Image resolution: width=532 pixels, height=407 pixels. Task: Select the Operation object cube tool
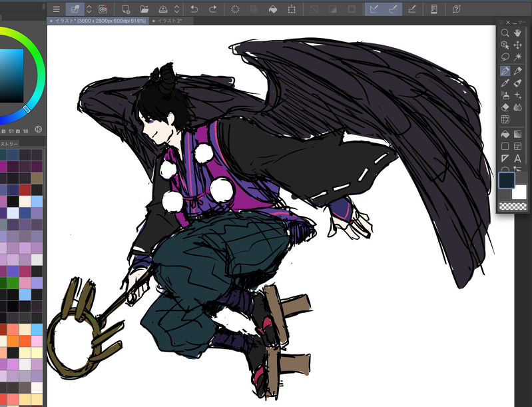point(505,45)
